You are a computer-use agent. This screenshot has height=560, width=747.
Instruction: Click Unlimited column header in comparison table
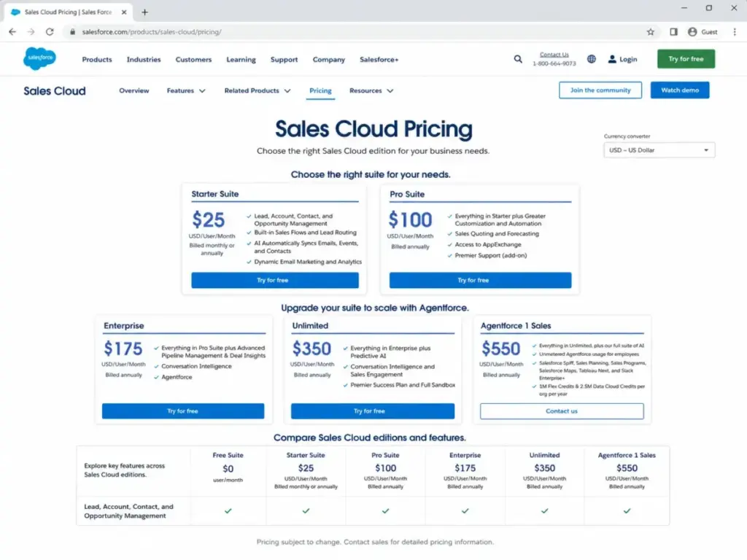544,455
